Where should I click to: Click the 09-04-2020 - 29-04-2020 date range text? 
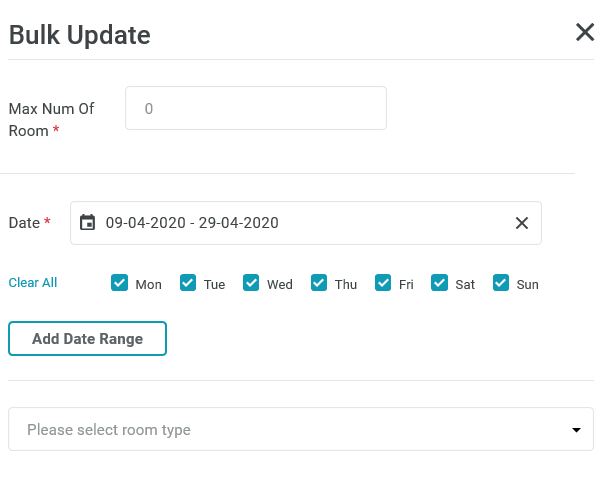(192, 223)
